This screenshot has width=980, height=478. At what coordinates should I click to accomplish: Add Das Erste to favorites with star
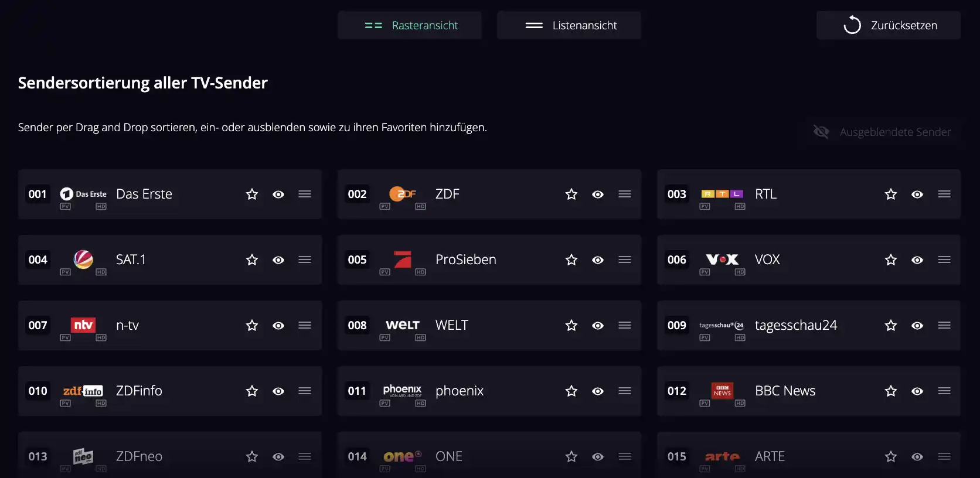(252, 194)
